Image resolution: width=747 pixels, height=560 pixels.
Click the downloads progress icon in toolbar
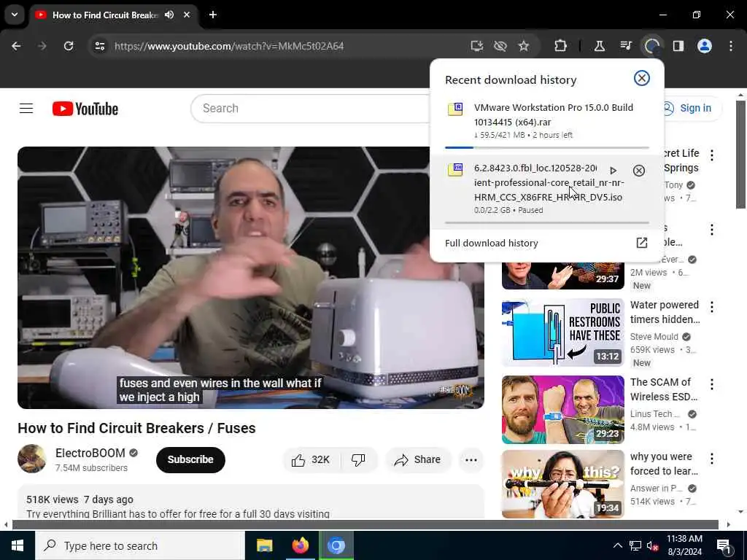coord(651,46)
